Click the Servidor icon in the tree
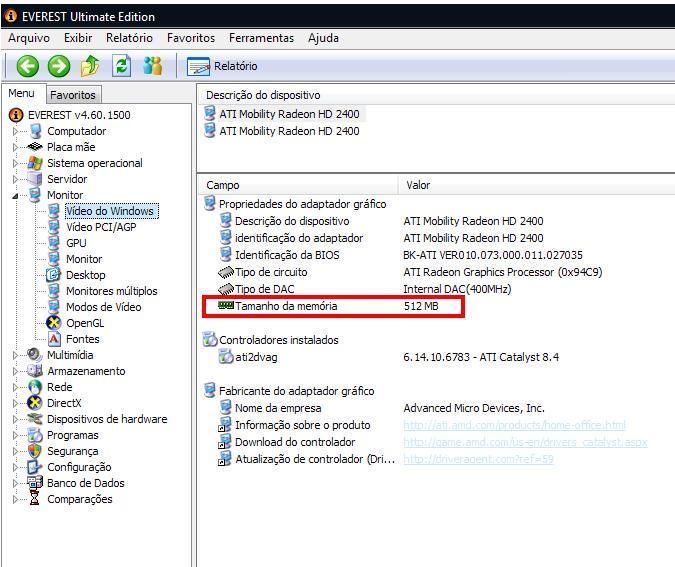 (x=35, y=179)
